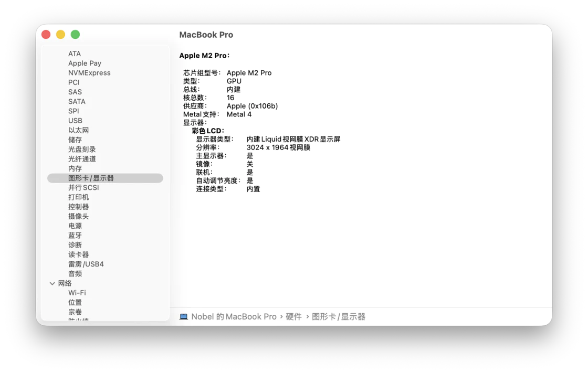This screenshot has height=373, width=588.
Task: Choose 控制器 in the sidebar
Action: (78, 207)
